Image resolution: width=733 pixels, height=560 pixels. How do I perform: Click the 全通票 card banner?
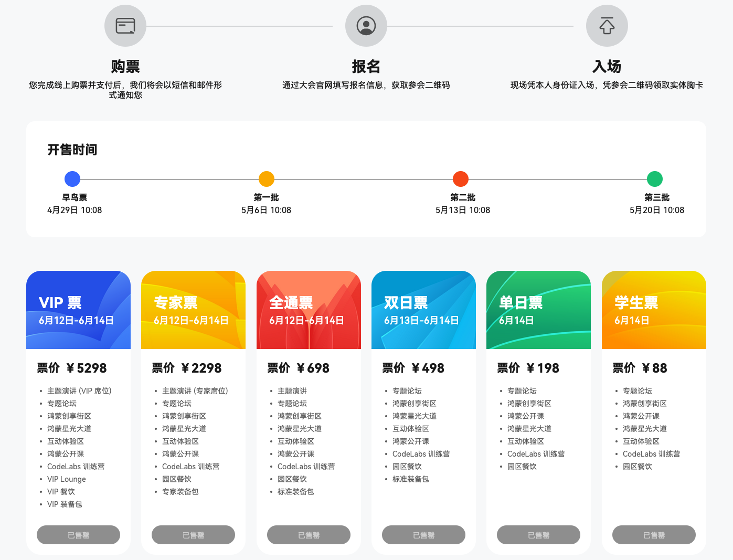point(309,310)
